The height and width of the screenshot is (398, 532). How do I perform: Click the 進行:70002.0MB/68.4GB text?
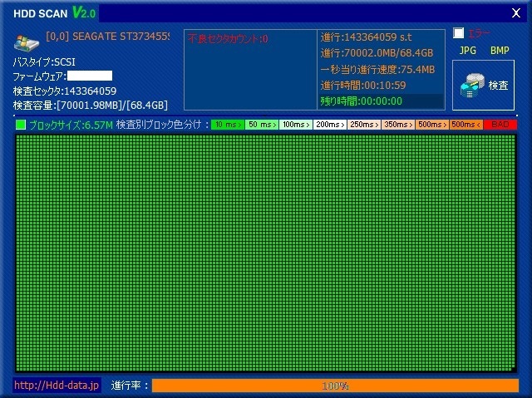(x=377, y=53)
